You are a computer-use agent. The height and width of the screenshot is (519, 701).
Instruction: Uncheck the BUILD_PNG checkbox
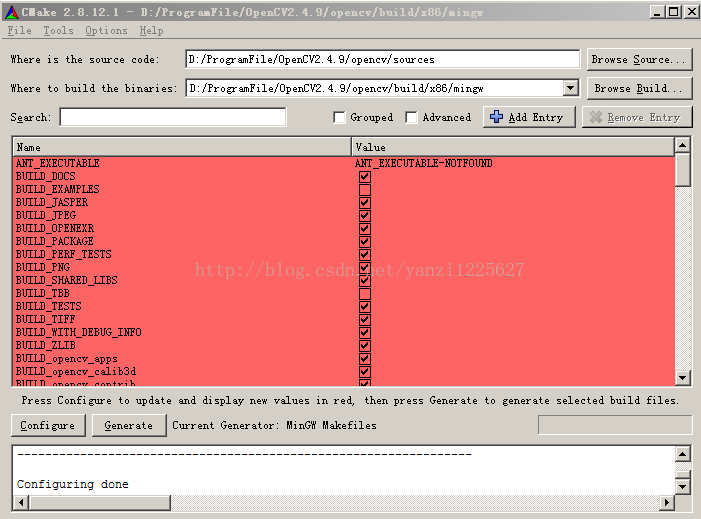pyautogui.click(x=365, y=267)
